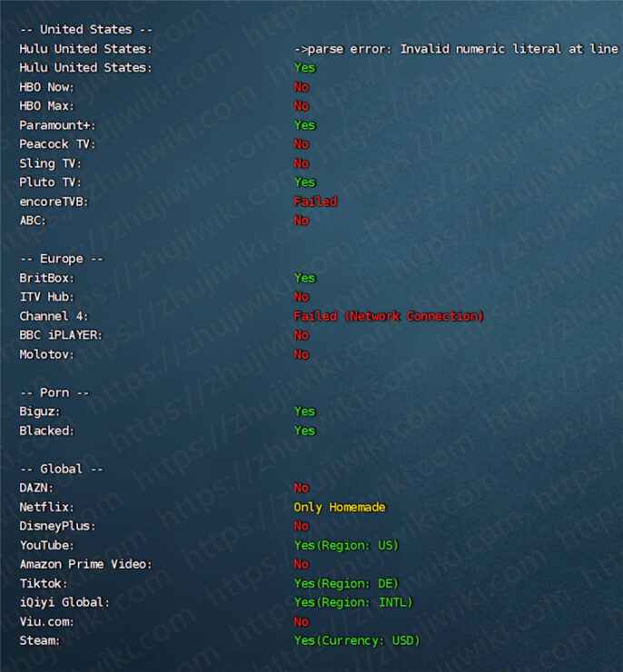The width and height of the screenshot is (623, 672).
Task: Click the No result for HBO Max
Action: [x=302, y=106]
